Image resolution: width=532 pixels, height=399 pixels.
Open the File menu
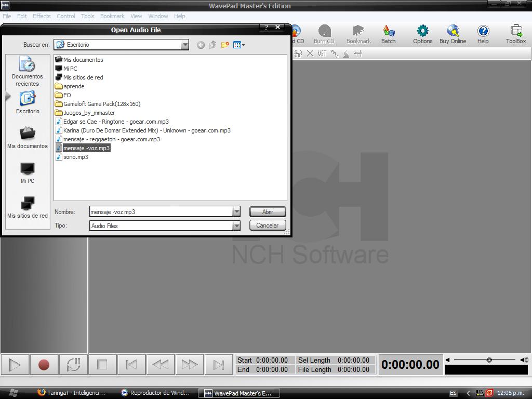[7, 16]
